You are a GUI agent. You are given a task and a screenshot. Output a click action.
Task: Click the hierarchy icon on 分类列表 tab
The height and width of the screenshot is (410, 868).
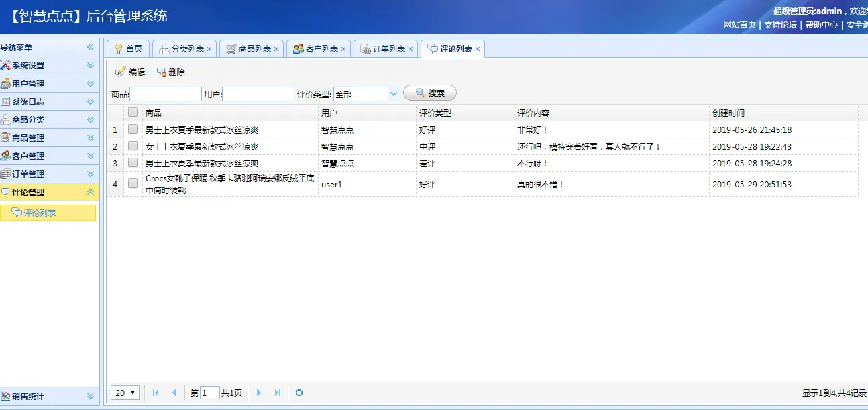pyautogui.click(x=164, y=49)
